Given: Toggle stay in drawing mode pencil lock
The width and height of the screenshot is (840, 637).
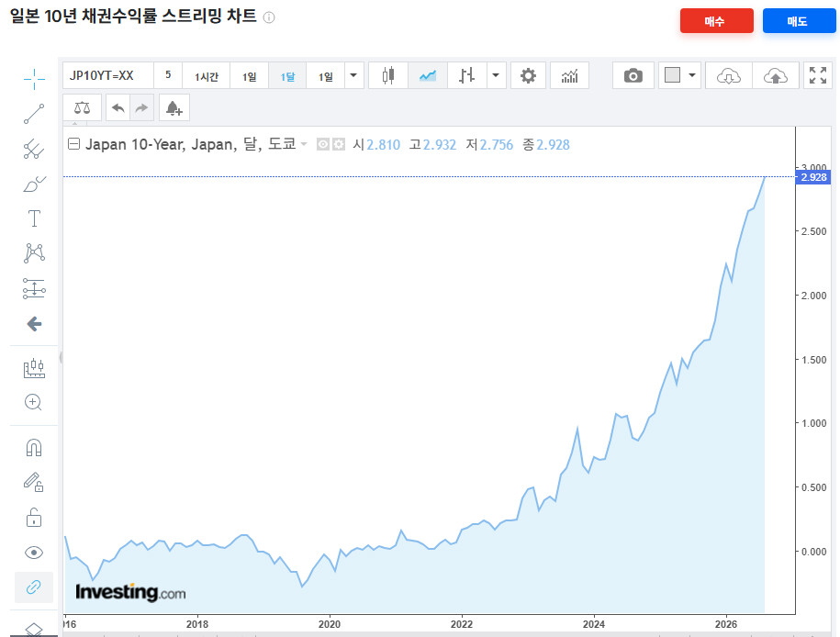Looking at the screenshot, I should [34, 482].
